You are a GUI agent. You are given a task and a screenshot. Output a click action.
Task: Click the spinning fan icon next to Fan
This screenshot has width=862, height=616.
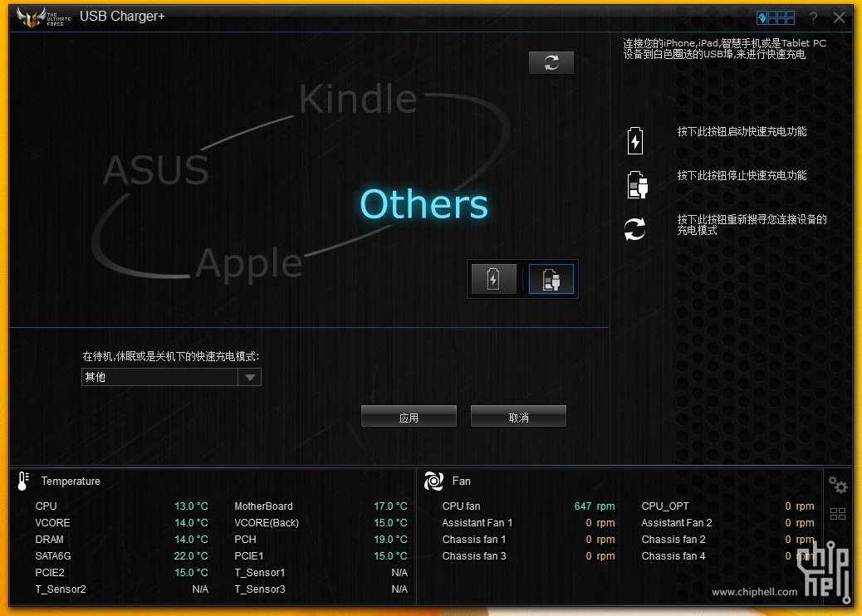point(433,481)
